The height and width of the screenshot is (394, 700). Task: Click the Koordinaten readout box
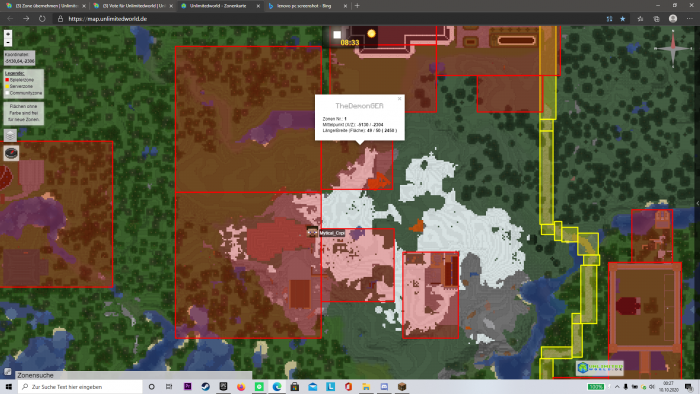point(19,58)
